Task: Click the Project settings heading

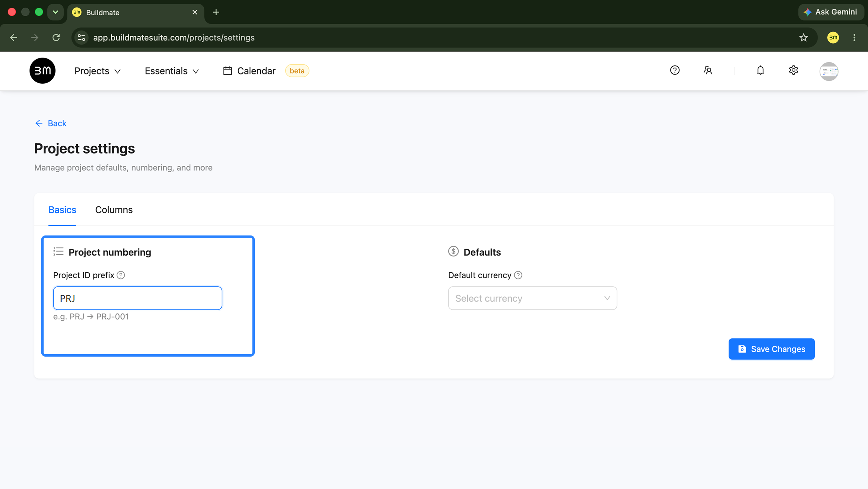Action: point(84,149)
